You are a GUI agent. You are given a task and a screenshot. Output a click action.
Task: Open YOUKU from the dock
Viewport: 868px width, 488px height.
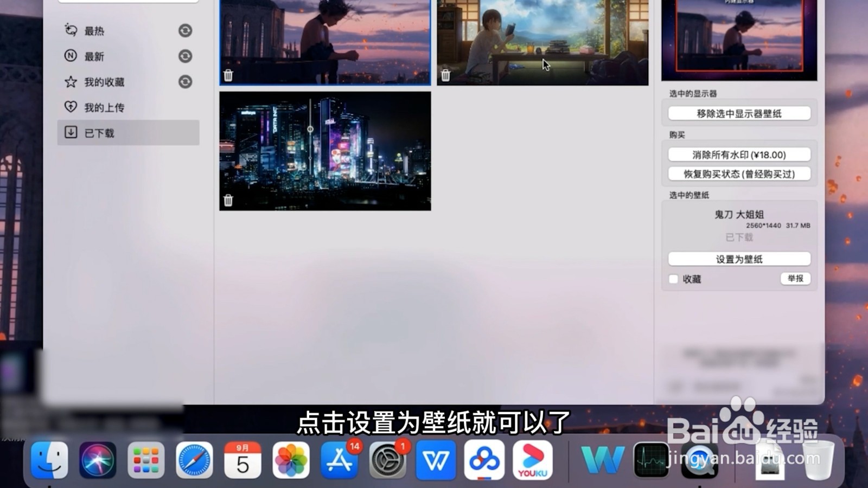[532, 460]
